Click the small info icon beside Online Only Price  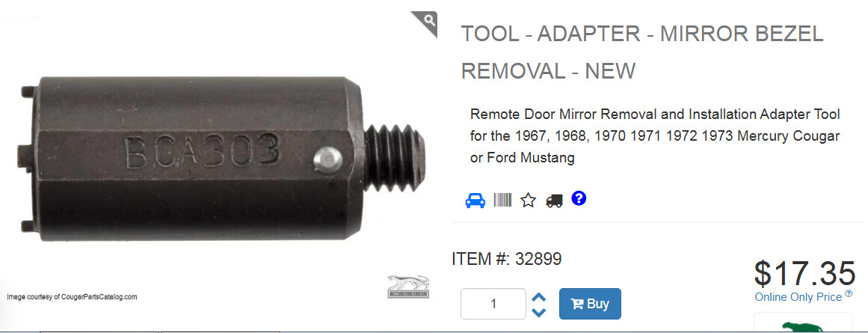[x=849, y=293]
